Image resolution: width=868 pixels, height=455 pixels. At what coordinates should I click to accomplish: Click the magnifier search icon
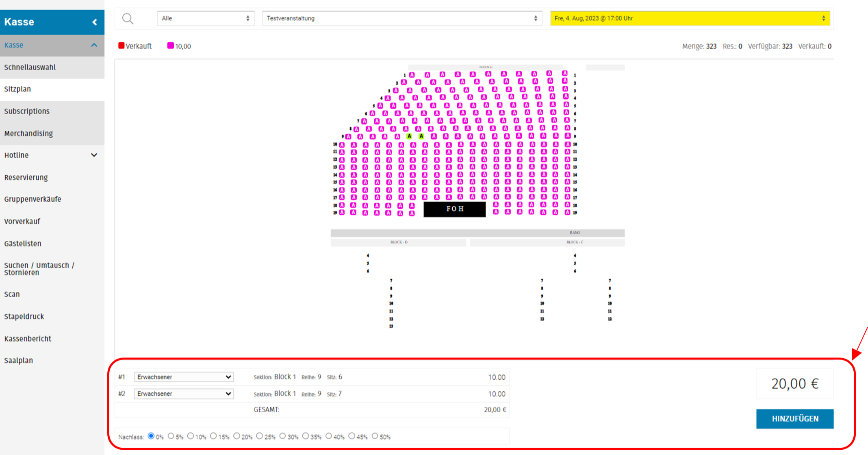(x=128, y=19)
